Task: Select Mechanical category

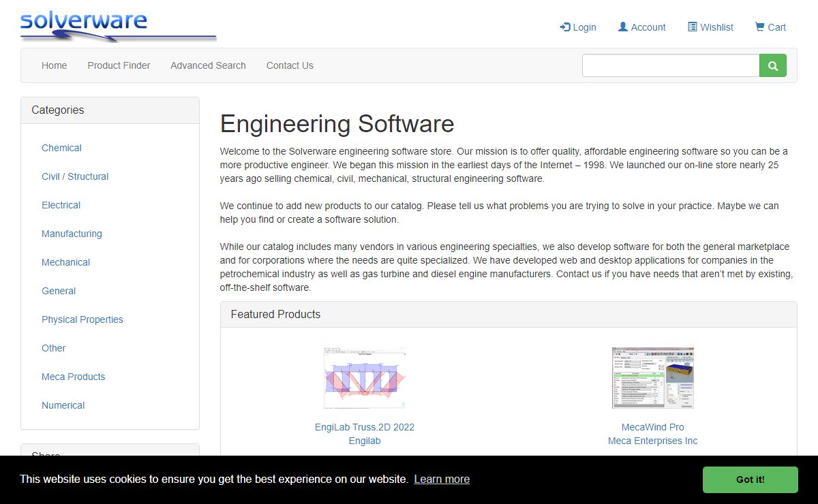Action: click(x=65, y=262)
